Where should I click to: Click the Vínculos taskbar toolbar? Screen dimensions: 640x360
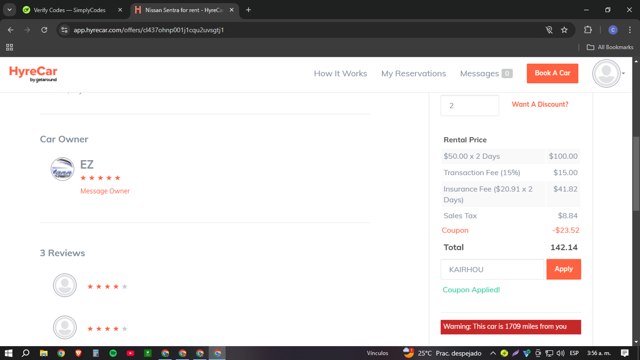(x=377, y=353)
